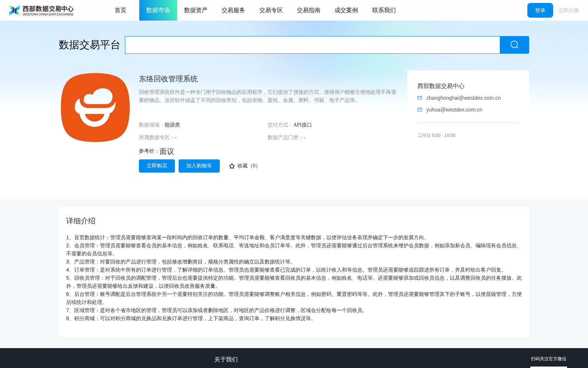The height and width of the screenshot is (368, 588).
Task: Click 关于我们 in the footer
Action: [x=226, y=360]
